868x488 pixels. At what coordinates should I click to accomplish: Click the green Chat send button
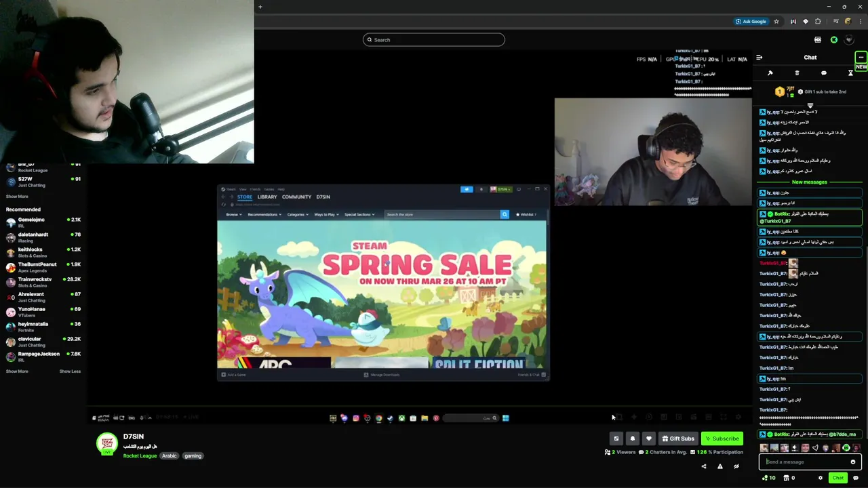pos(838,478)
